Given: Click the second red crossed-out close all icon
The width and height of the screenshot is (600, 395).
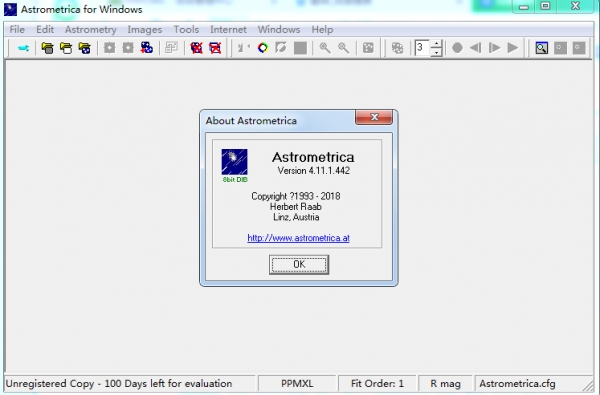Looking at the screenshot, I should [215, 48].
